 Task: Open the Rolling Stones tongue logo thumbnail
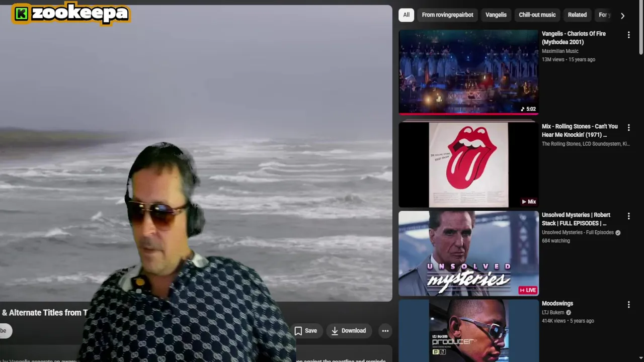pos(468,165)
